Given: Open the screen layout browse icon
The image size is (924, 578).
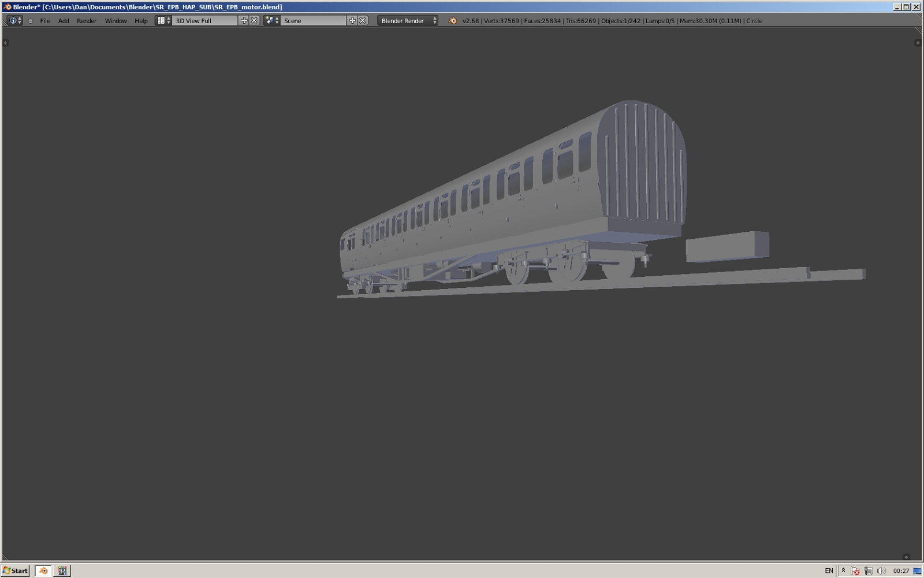Looking at the screenshot, I should pyautogui.click(x=163, y=21).
